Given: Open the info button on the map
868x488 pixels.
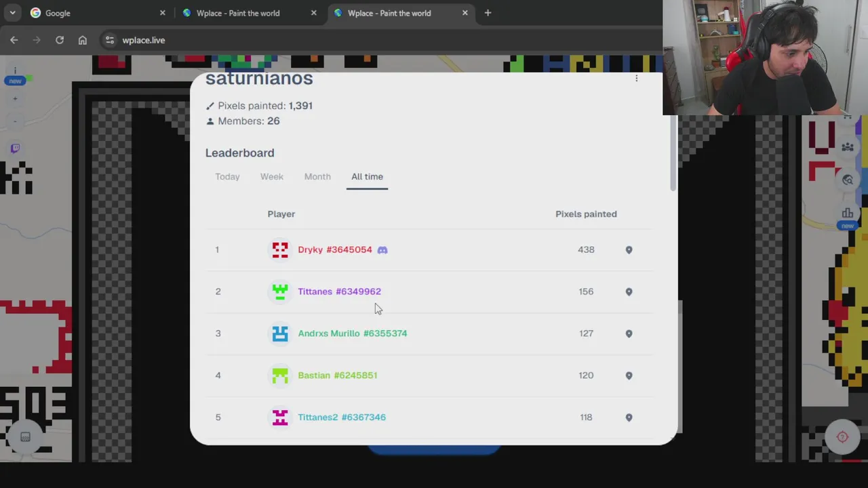Looking at the screenshot, I should pos(15,70).
